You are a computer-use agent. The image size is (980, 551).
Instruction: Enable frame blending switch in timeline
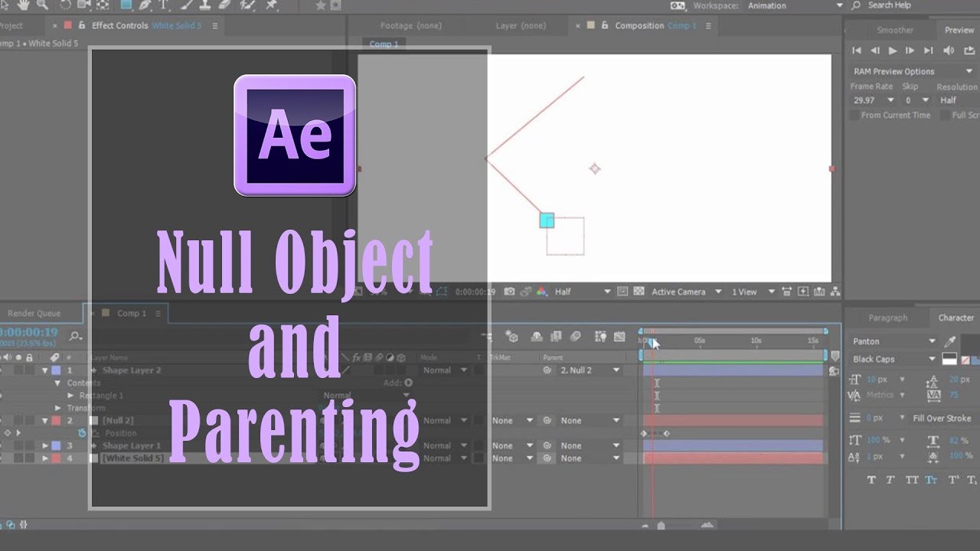(556, 337)
